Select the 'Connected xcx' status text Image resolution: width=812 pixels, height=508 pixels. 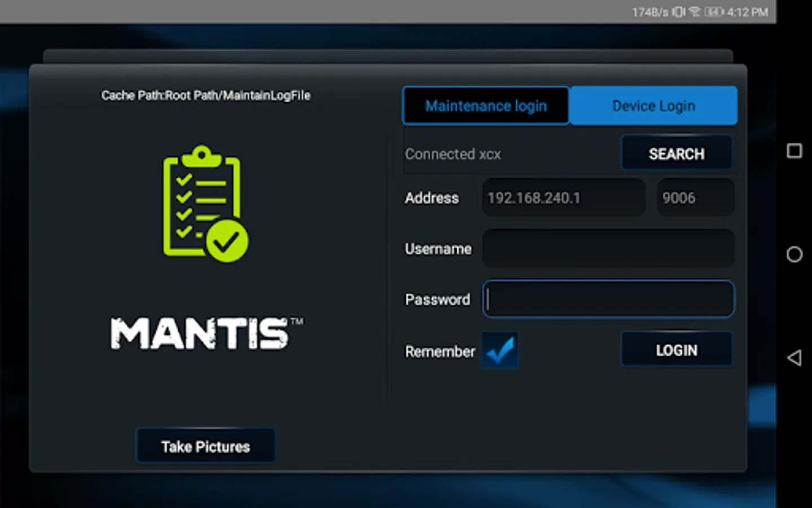point(453,154)
